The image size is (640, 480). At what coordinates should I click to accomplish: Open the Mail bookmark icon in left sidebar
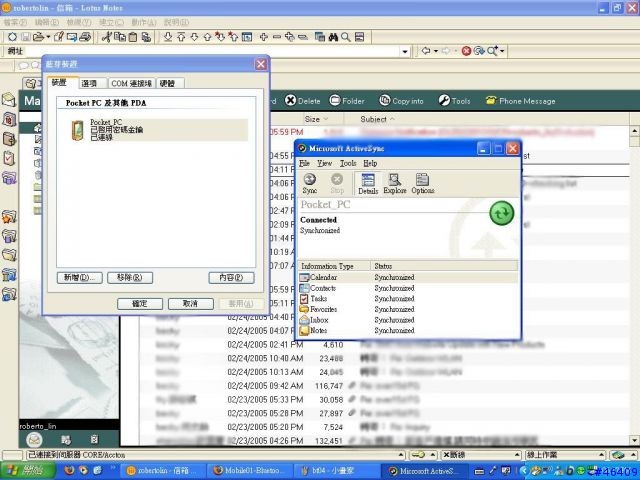point(9,100)
